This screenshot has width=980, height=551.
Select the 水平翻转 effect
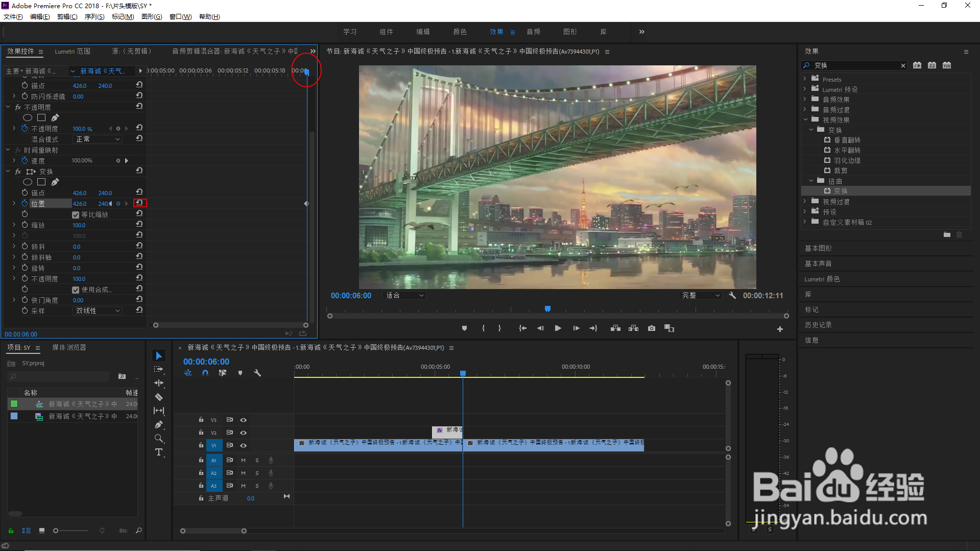click(847, 150)
